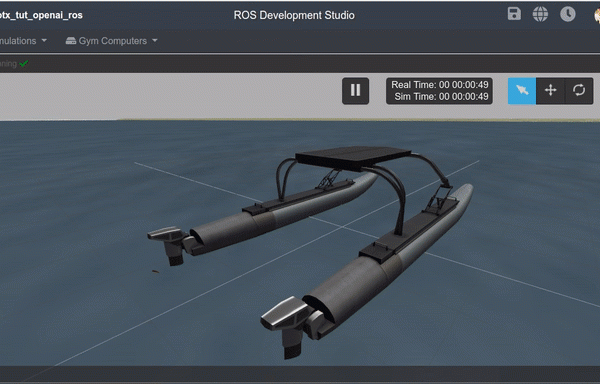
Task: Select the boat's top black platform
Action: (x=353, y=157)
